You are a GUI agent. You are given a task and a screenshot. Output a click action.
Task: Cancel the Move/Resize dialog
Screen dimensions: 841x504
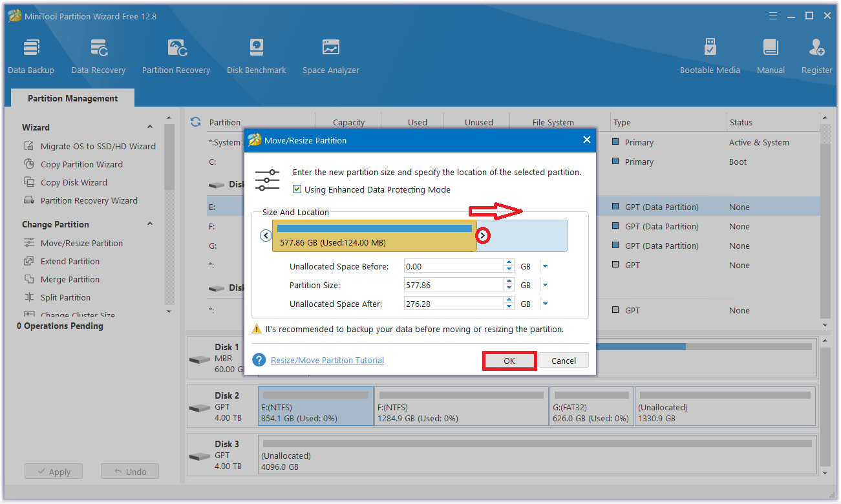pos(564,361)
